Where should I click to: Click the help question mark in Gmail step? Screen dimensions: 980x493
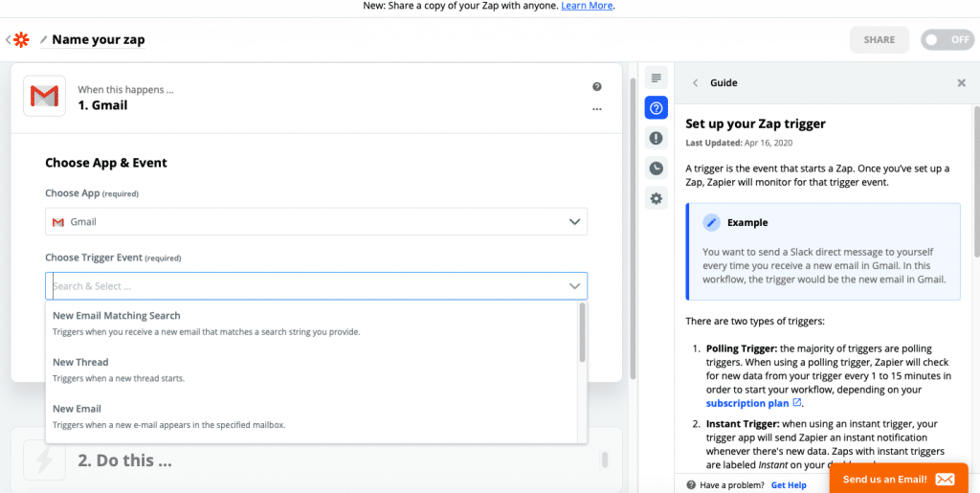pyautogui.click(x=597, y=87)
